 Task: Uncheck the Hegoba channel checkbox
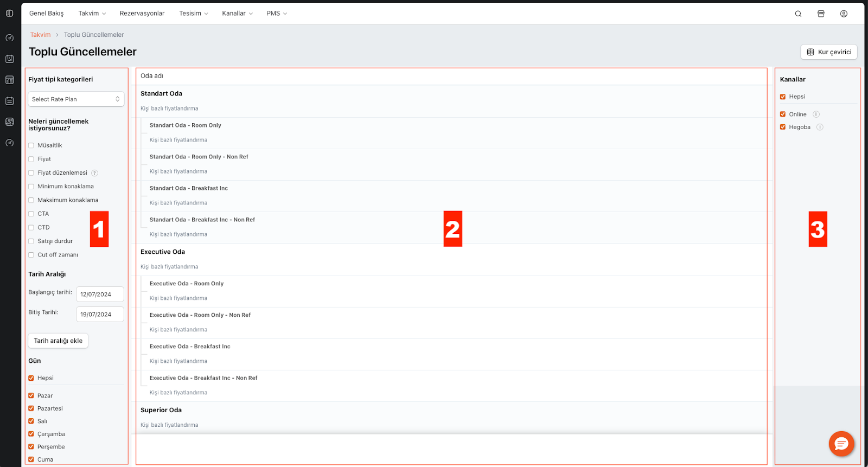coord(783,127)
